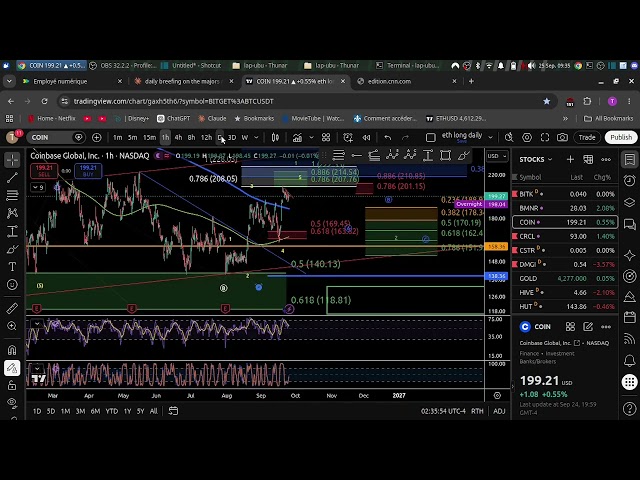Image resolution: width=640 pixels, height=480 pixels.
Task: Switch to the edition.cnn.com browser tab
Action: tap(407, 82)
